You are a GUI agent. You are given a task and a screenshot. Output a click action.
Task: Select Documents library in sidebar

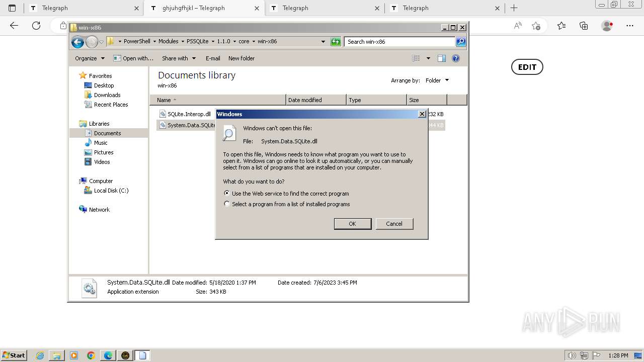[x=109, y=133]
